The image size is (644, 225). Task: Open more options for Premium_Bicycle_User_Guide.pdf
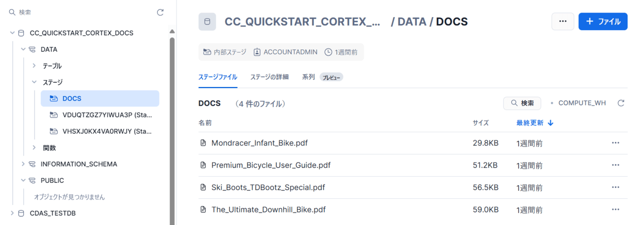pyautogui.click(x=615, y=165)
